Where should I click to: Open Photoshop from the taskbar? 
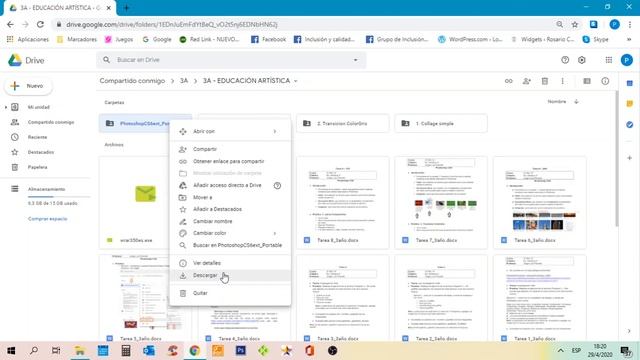[240, 350]
